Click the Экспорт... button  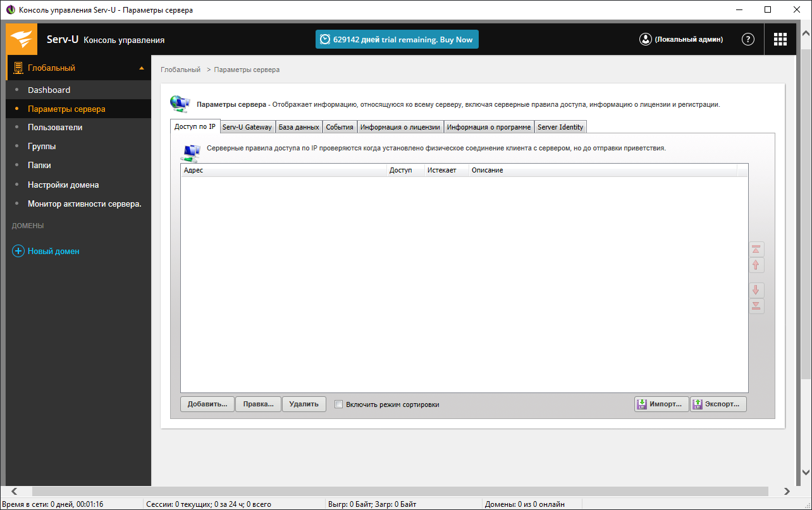click(718, 404)
